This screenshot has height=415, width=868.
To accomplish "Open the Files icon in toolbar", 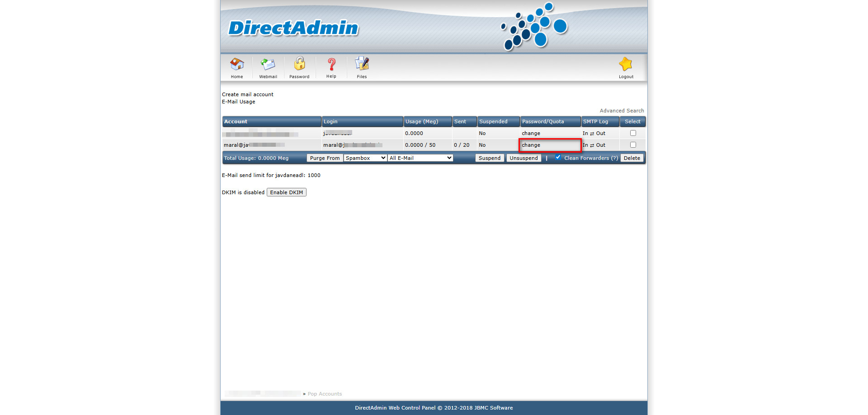I will [362, 64].
